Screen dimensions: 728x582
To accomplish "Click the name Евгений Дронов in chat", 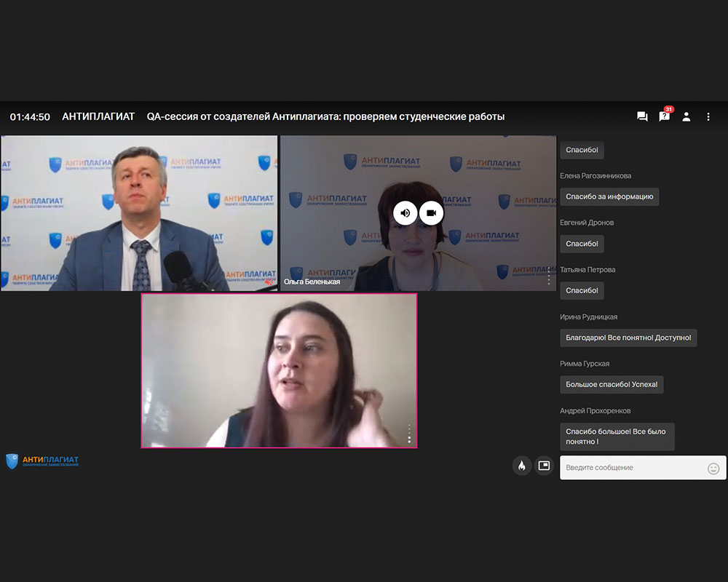I will tap(587, 223).
